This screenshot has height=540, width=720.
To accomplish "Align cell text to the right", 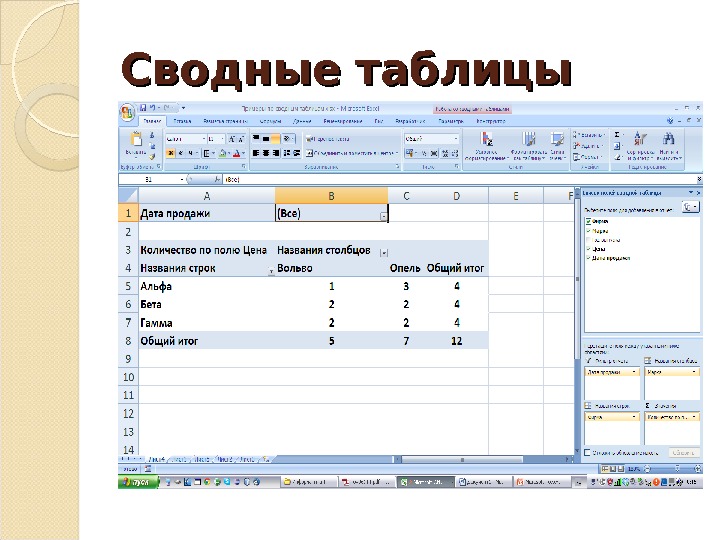I will point(276,153).
